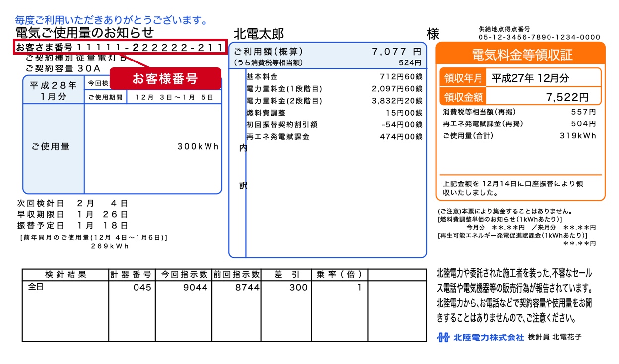The width and height of the screenshot is (619, 364).
Task: Click the 検針結果 table column header
Action: (65, 275)
